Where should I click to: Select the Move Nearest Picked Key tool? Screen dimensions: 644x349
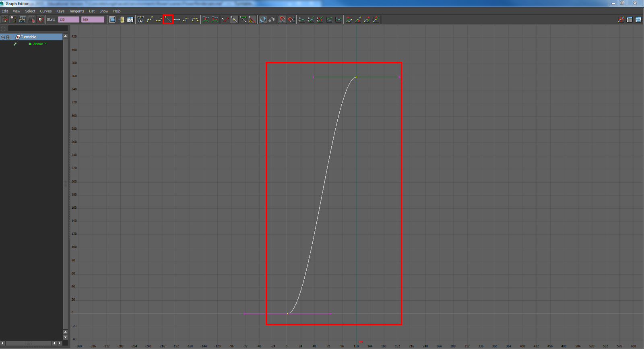tap(4, 19)
